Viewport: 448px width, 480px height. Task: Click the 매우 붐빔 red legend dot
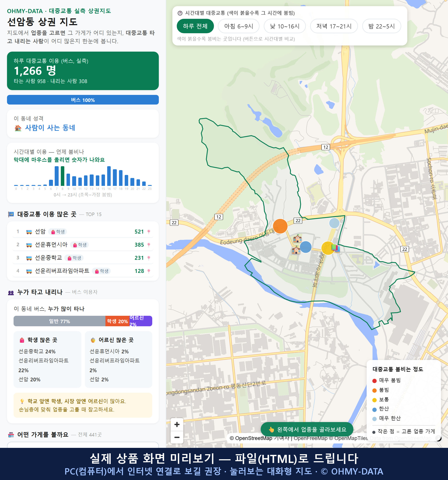click(374, 381)
